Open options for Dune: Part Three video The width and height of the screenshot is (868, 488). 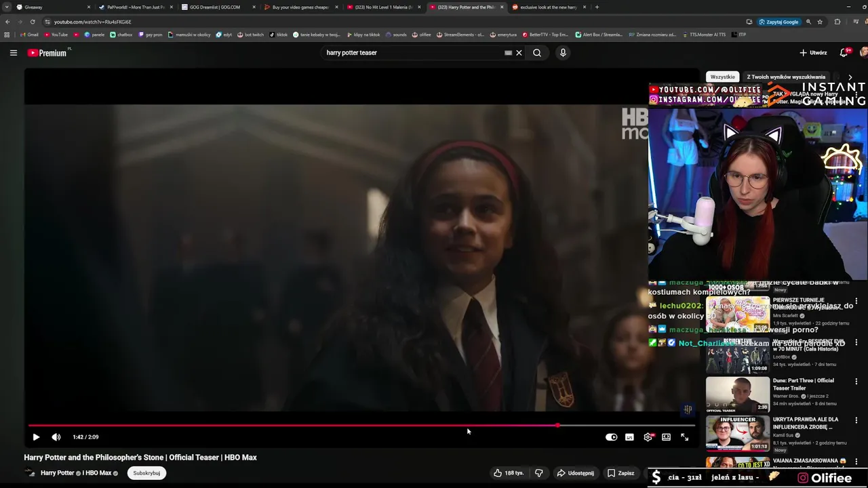pyautogui.click(x=856, y=381)
